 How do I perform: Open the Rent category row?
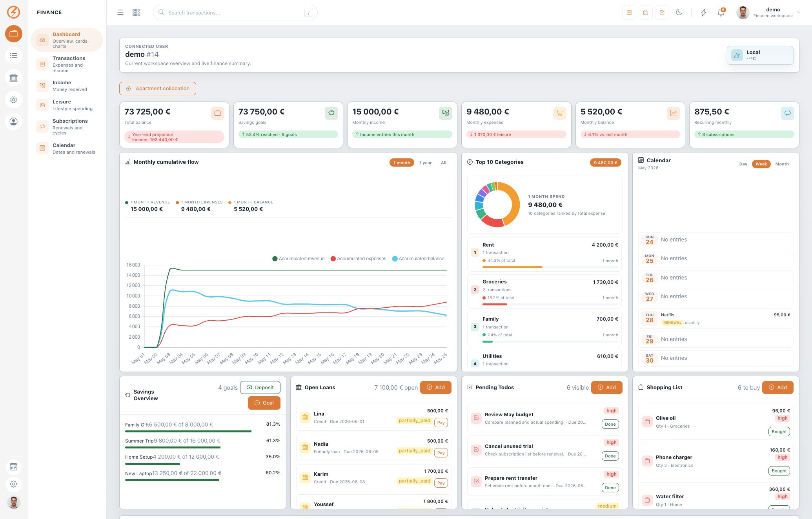(x=544, y=254)
